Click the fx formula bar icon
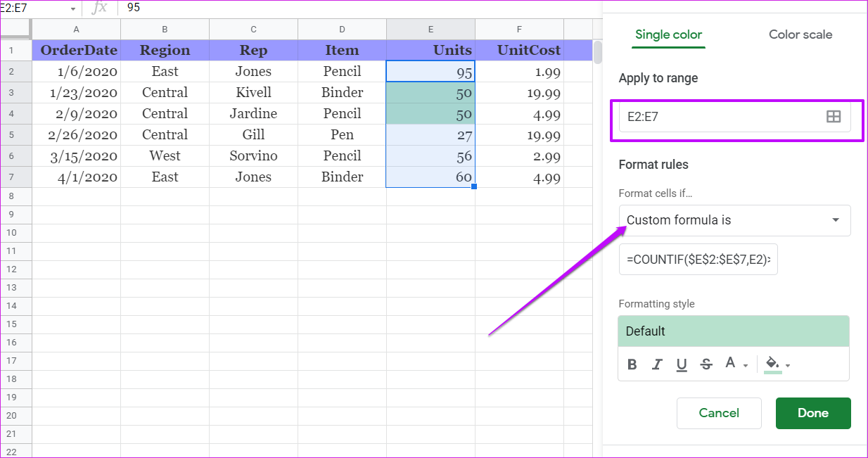 point(100,8)
